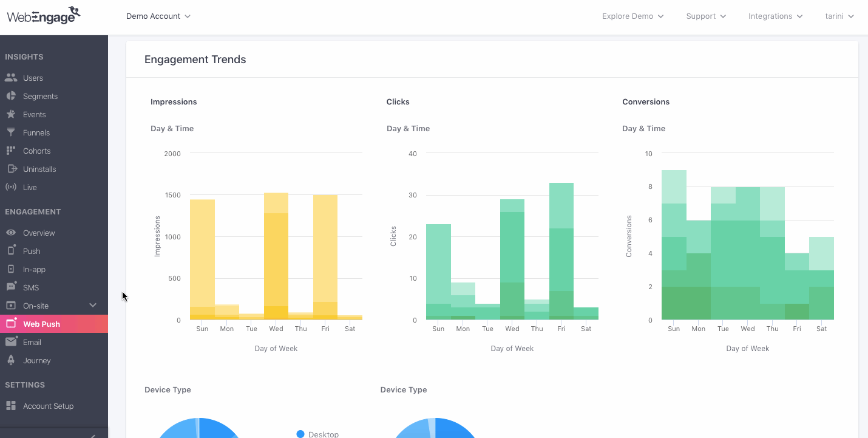Open Cohorts in the sidebar
868x438 pixels.
37,151
